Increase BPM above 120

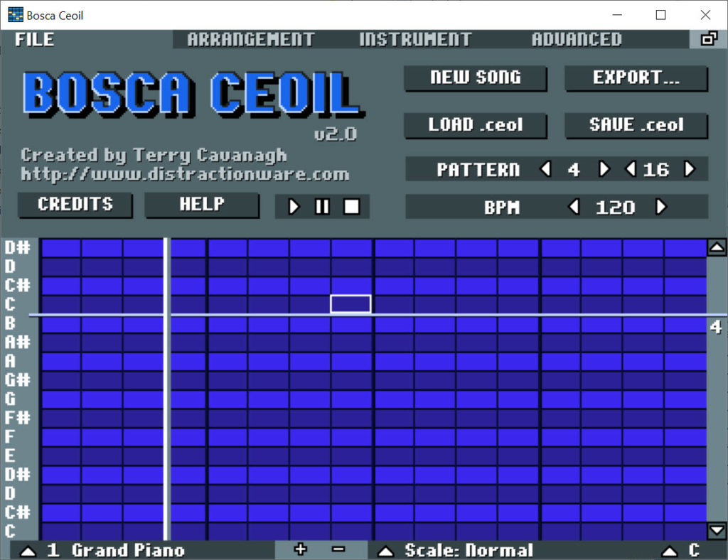(x=661, y=207)
